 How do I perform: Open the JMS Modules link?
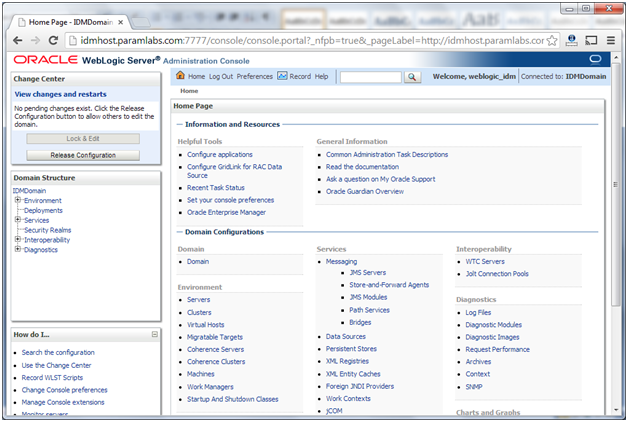pos(368,297)
